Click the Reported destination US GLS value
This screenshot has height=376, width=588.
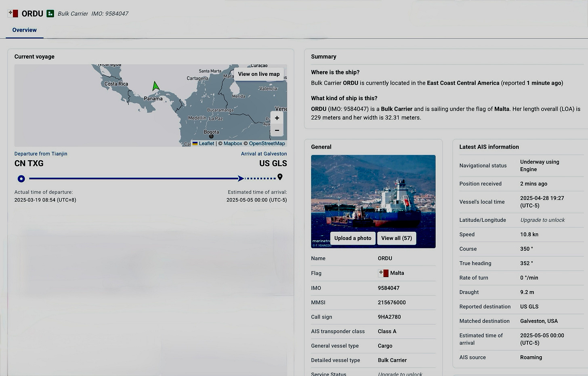pos(529,307)
